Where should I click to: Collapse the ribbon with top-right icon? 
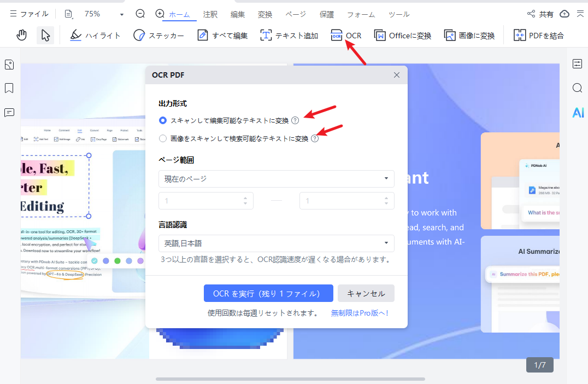point(580,14)
